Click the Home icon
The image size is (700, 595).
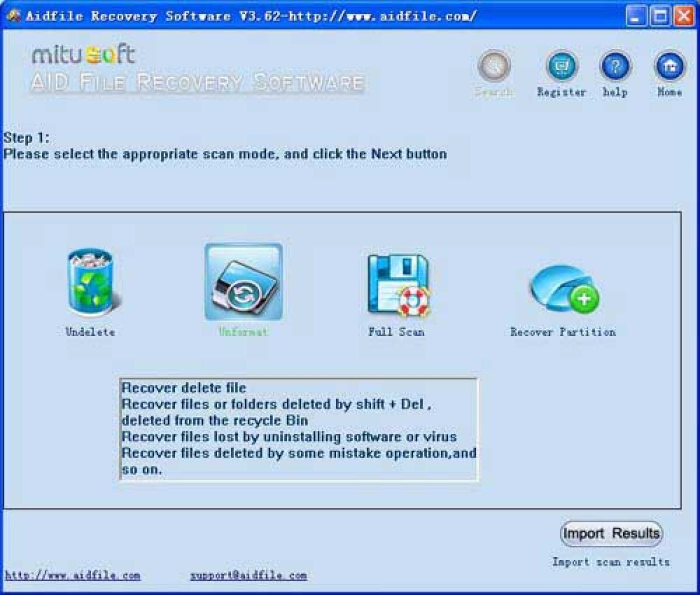(x=670, y=66)
